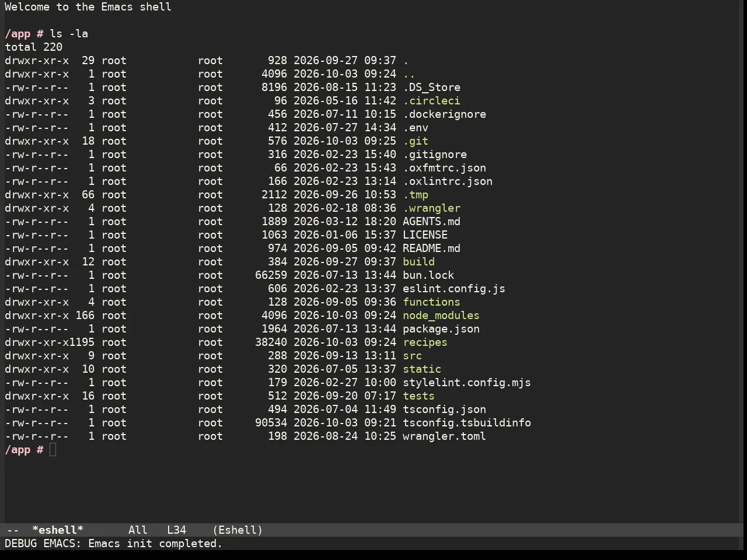Select the .env file name
The width and height of the screenshot is (747, 560).
(x=416, y=128)
